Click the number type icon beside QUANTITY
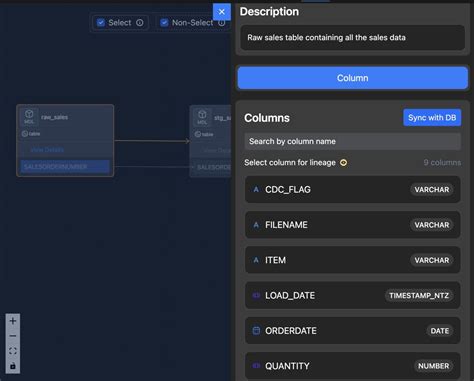The image size is (474, 381). pos(256,366)
